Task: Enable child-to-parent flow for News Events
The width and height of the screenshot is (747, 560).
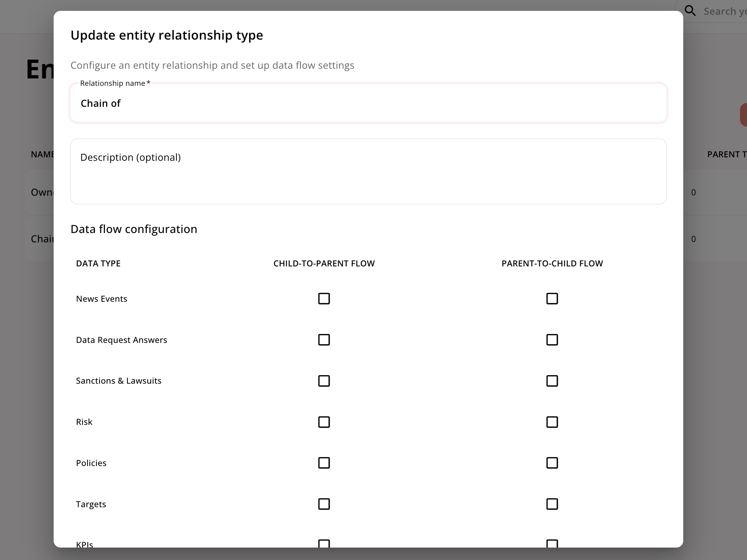Action: click(x=324, y=299)
